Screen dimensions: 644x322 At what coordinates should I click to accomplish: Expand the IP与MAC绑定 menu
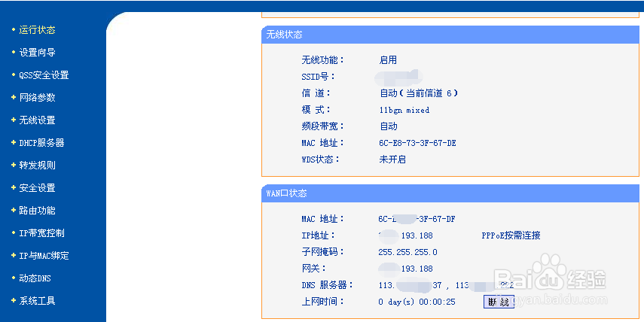click(x=44, y=256)
